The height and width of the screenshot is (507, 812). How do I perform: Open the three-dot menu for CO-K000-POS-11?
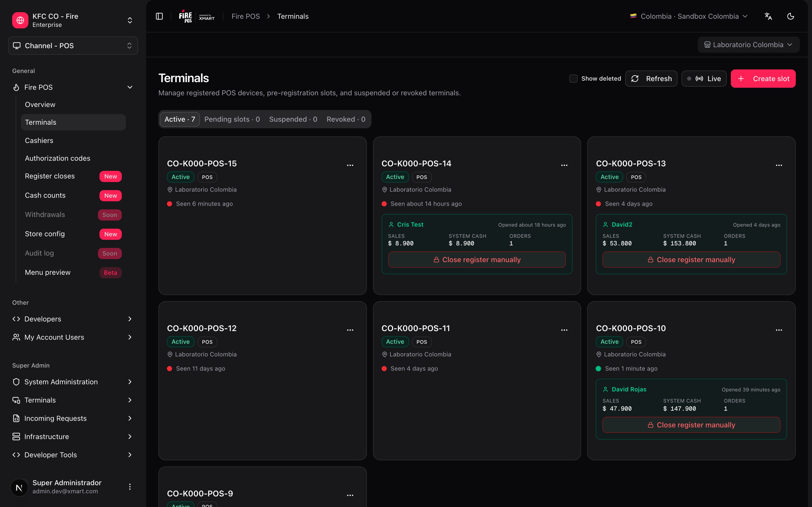coord(564,330)
